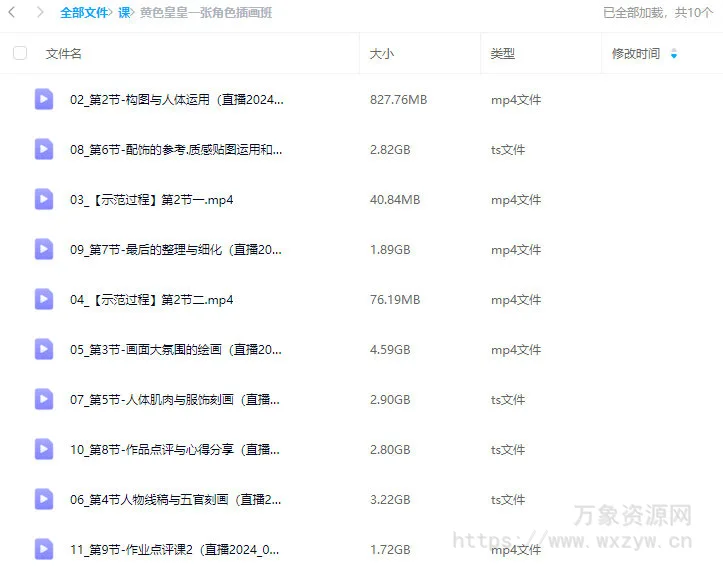Click video icon of 02_第2节 构图与人体运用 file

(44, 99)
